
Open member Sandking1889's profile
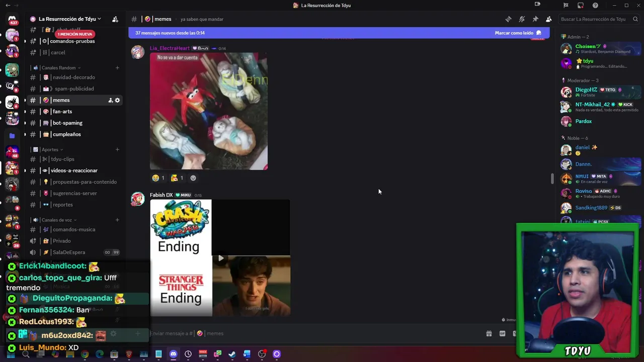pos(601,208)
